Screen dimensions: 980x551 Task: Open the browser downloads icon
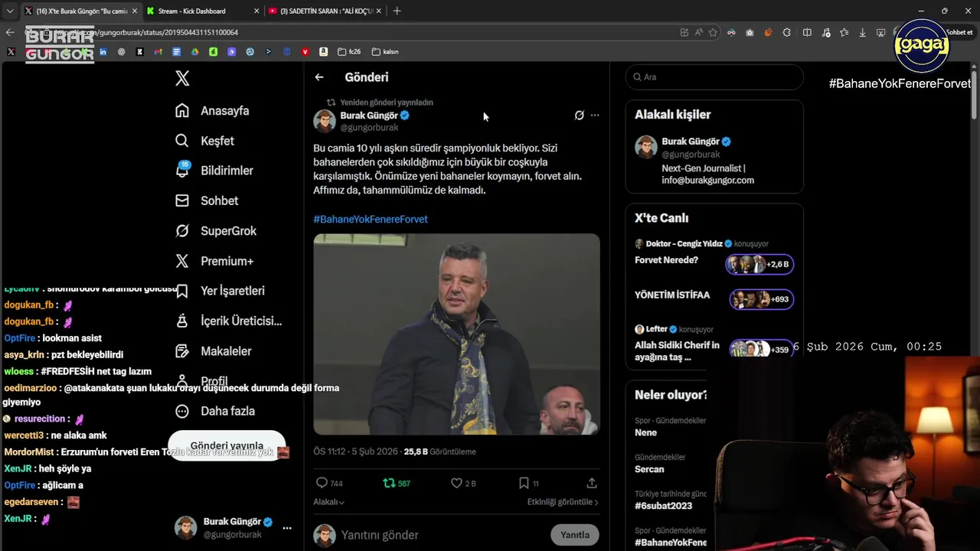coord(863,32)
